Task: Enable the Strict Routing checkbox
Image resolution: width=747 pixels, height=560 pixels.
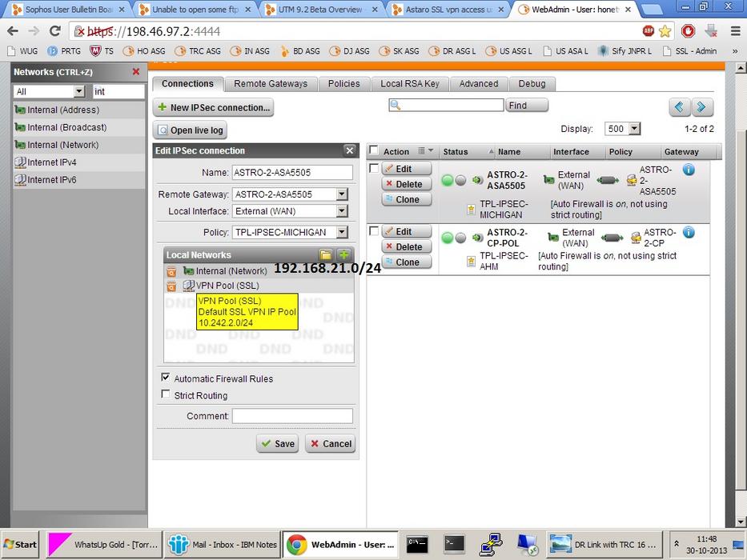Action: click(x=165, y=394)
